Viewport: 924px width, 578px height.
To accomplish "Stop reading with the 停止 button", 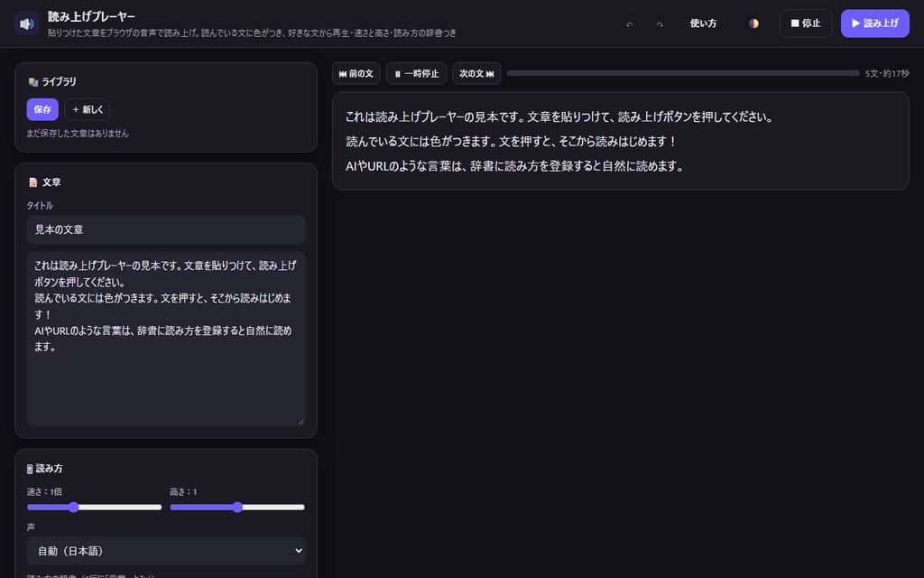I will coord(806,23).
